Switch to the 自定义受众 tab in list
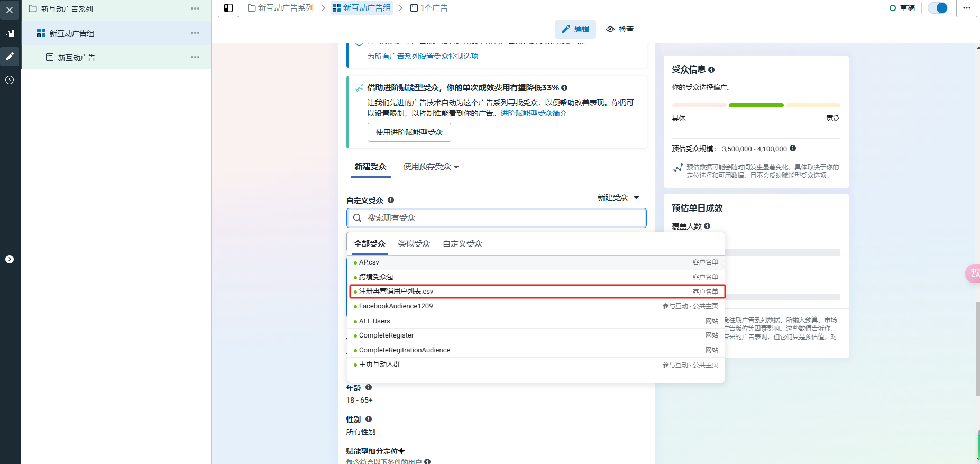This screenshot has width=980, height=464. pyautogui.click(x=462, y=244)
